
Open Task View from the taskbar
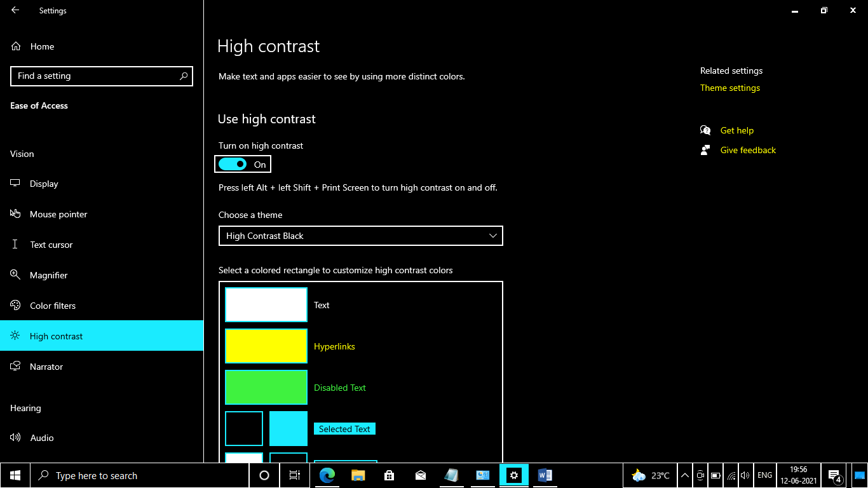click(x=295, y=475)
